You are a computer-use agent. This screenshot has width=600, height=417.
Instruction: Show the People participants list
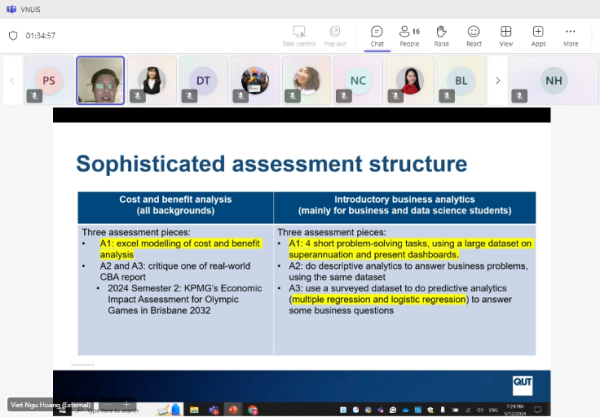tap(409, 35)
